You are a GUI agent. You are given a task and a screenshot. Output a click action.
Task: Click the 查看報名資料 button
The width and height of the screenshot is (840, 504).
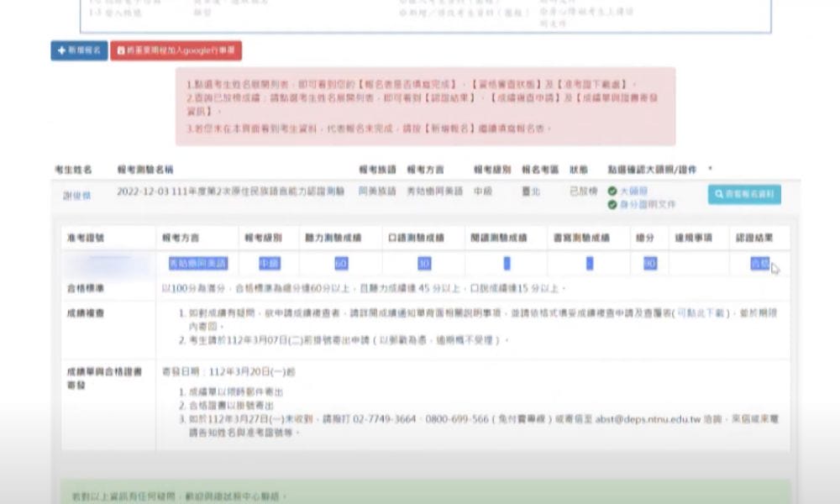coord(743,194)
